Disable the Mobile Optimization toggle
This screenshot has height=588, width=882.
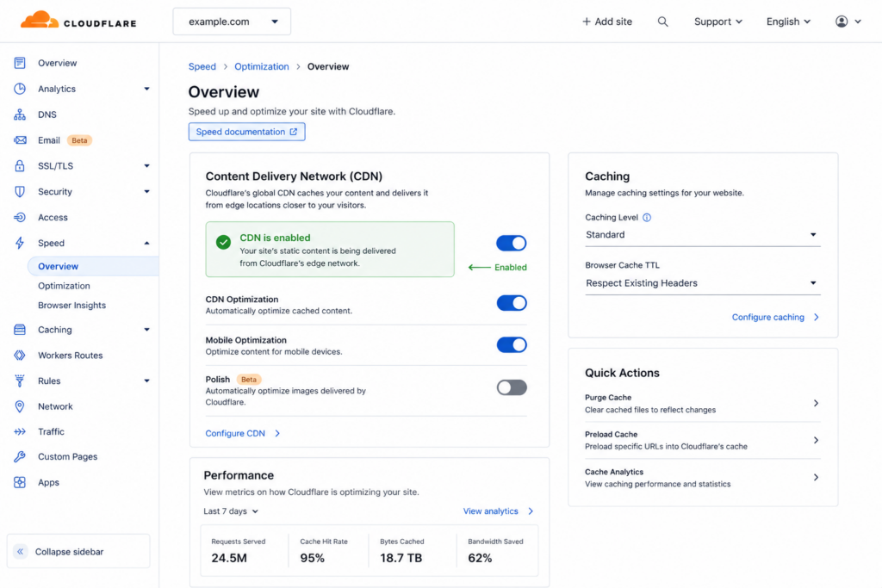pos(512,344)
